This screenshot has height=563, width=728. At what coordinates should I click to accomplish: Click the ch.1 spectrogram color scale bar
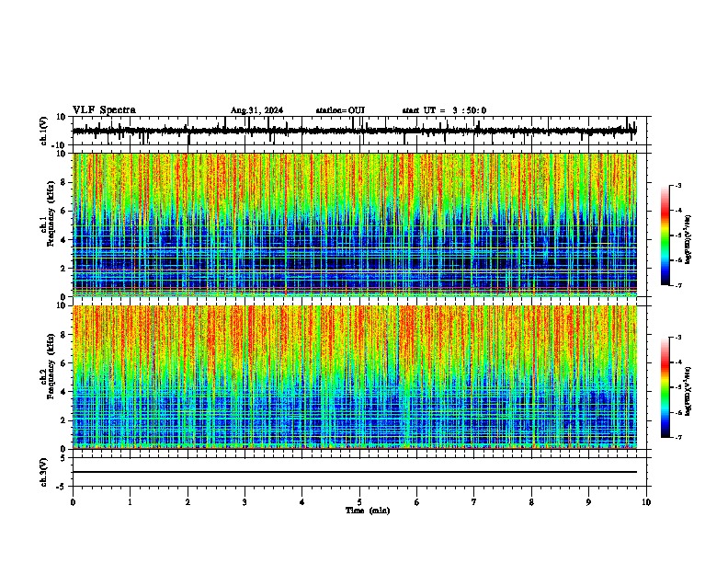[665, 236]
